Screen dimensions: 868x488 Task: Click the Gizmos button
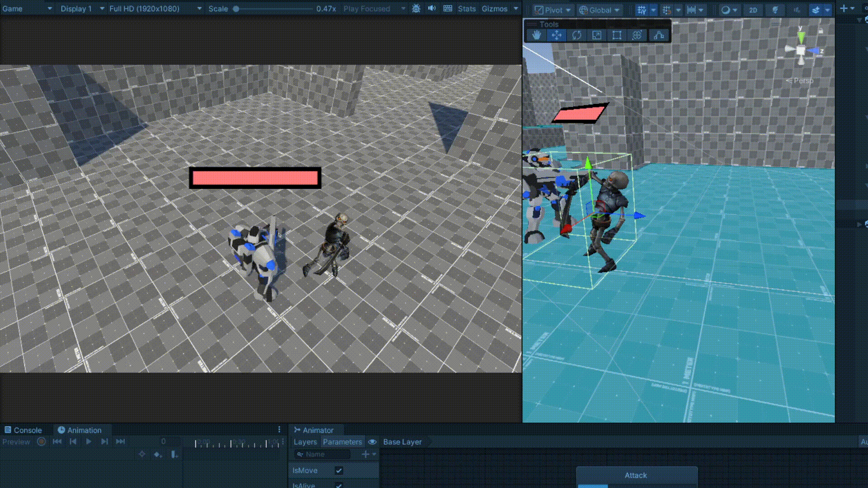(495, 9)
